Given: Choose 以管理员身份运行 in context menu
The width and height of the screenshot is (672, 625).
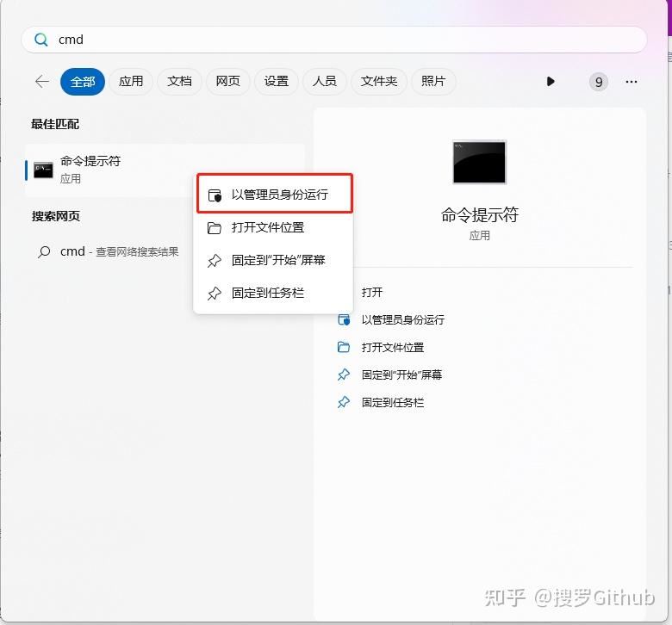Looking at the screenshot, I should click(x=275, y=195).
